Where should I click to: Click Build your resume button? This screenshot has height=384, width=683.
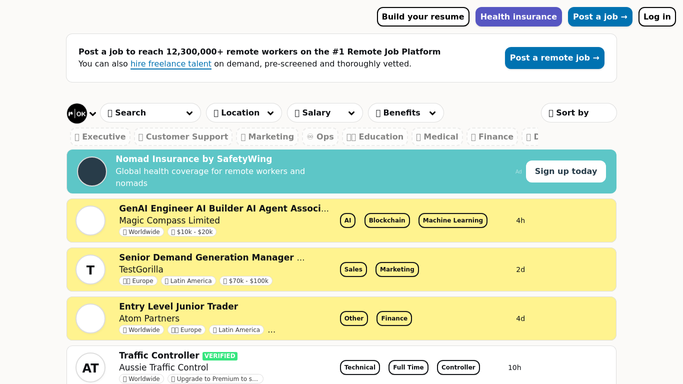[423, 17]
